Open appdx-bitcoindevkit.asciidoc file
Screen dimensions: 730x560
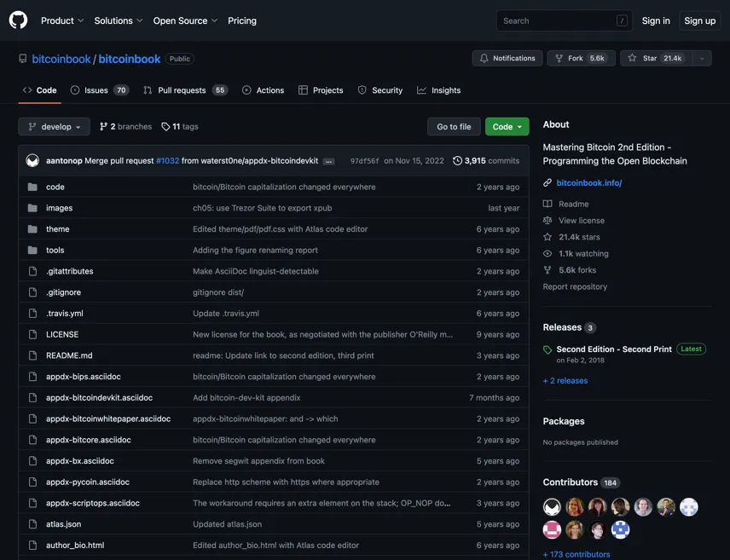point(99,397)
